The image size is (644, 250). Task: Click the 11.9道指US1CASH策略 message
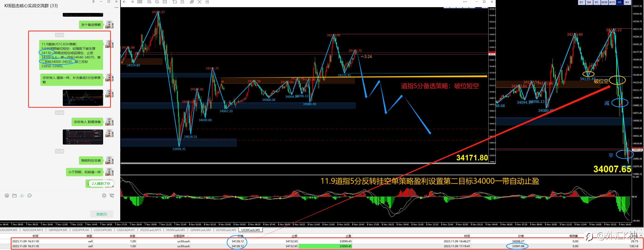click(x=71, y=55)
